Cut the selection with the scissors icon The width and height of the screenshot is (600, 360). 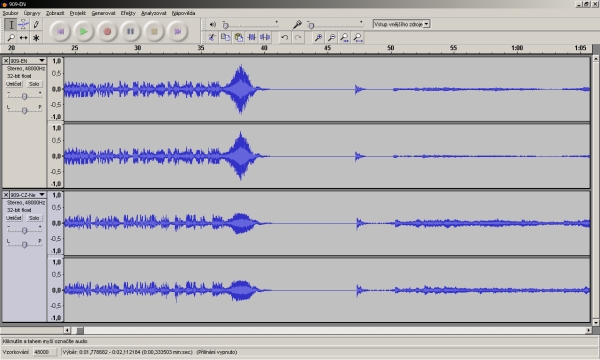click(212, 37)
